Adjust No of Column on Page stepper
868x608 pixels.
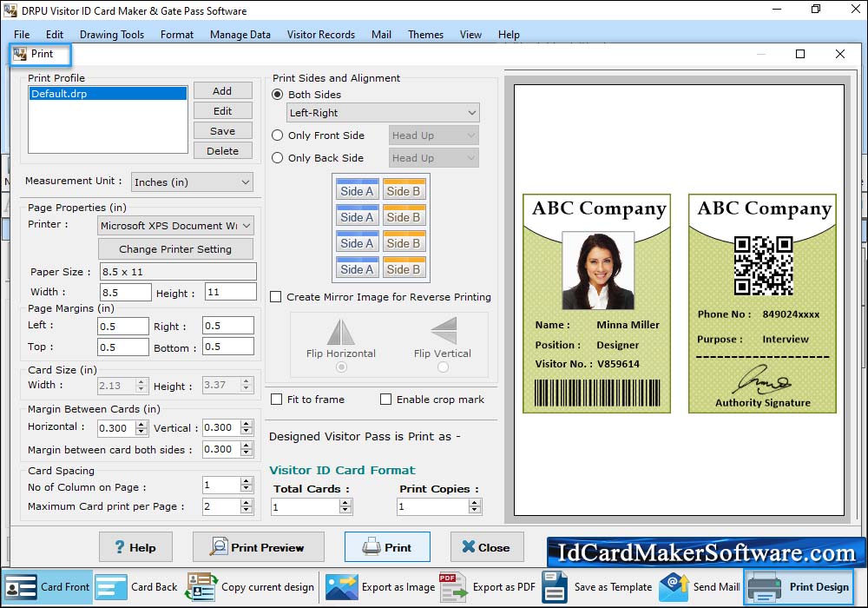pyautogui.click(x=247, y=485)
